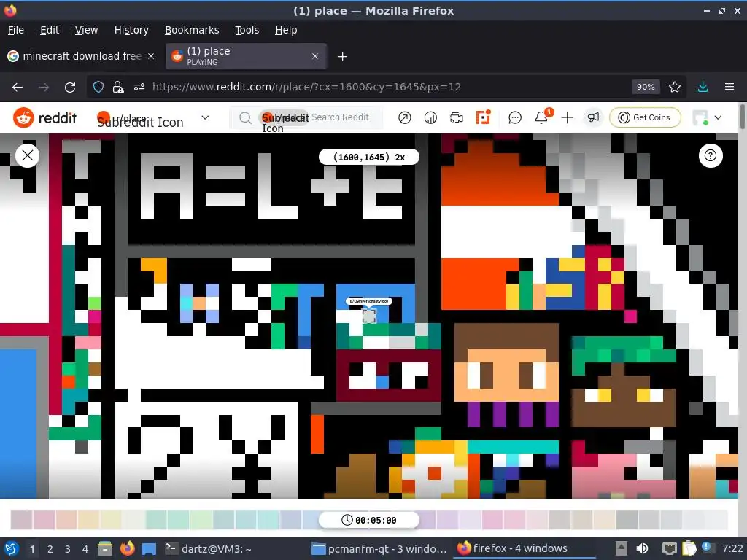Image resolution: width=747 pixels, height=560 pixels.
Task: Open a new browser tab
Action: tap(342, 57)
